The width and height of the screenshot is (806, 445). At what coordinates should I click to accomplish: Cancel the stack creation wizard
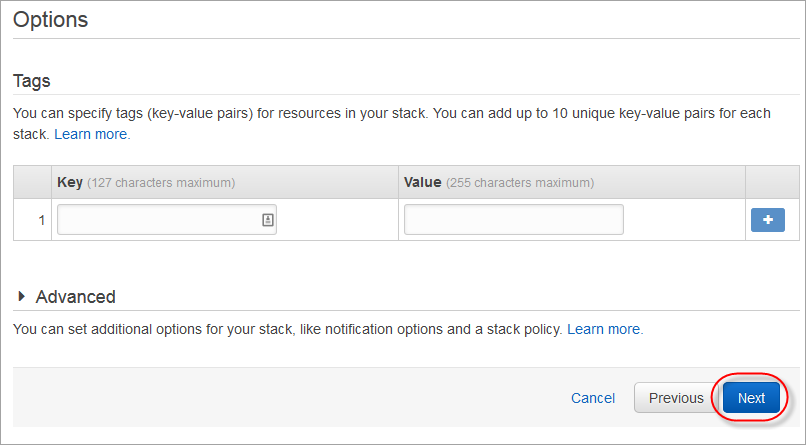[593, 398]
